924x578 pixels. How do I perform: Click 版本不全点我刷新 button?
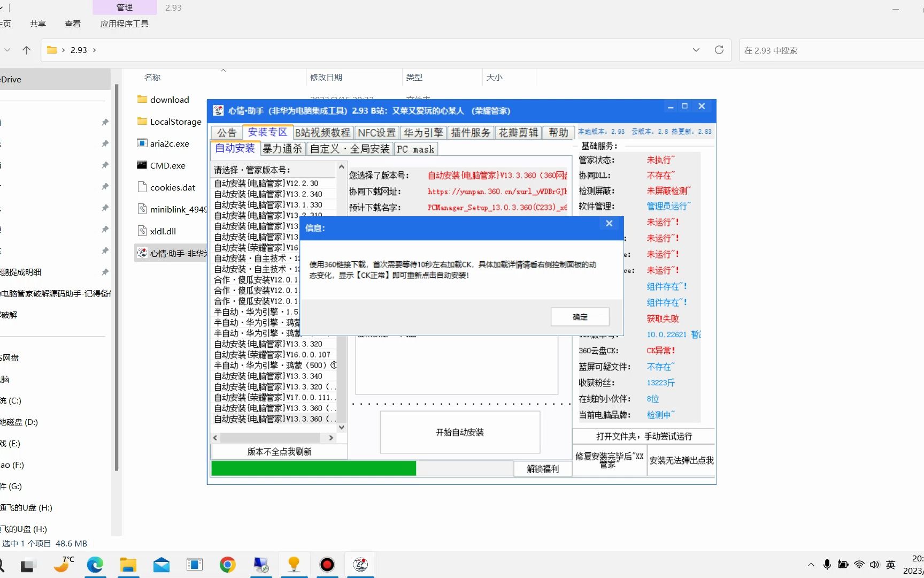click(x=279, y=452)
